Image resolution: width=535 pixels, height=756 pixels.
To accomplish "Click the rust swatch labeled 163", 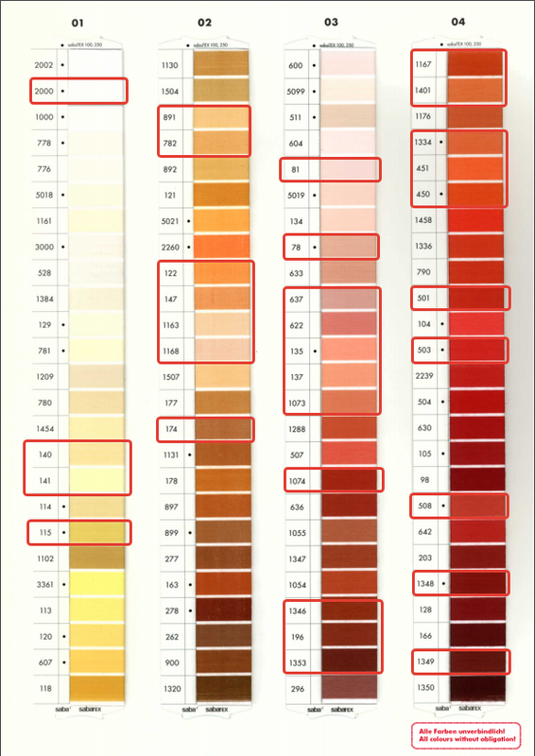I will (224, 584).
